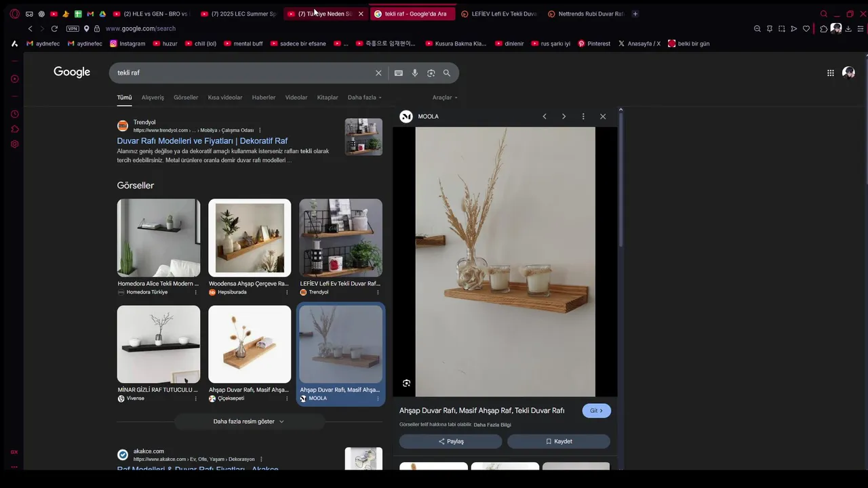
Task: Open the downloads icon in the toolbar
Action: [848, 28]
